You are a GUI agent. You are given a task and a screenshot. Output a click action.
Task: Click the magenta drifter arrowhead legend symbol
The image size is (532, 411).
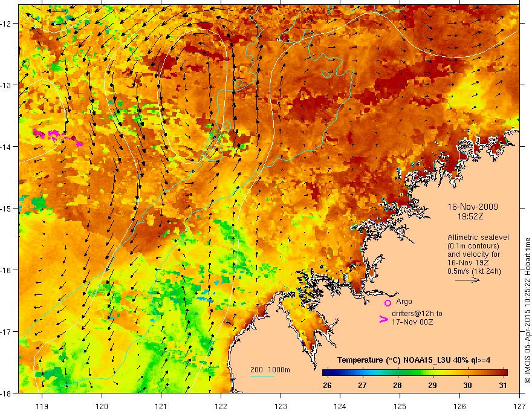click(x=383, y=319)
